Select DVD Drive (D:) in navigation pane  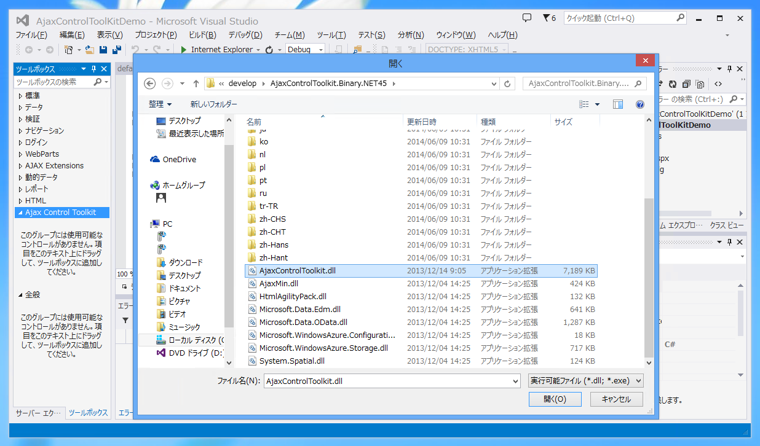click(190, 353)
